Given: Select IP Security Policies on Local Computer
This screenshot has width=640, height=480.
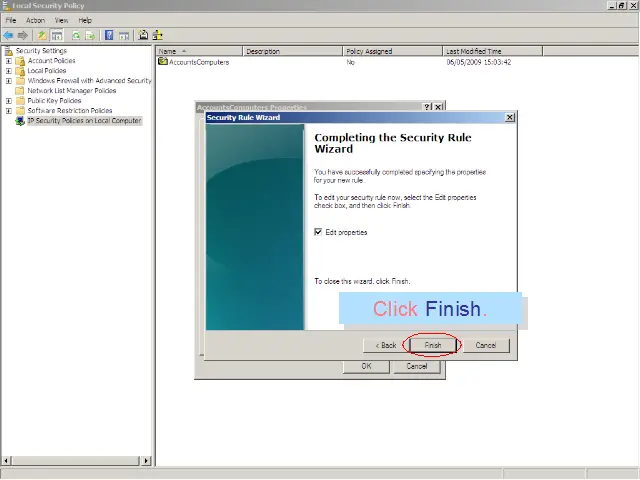Looking at the screenshot, I should [84, 121].
